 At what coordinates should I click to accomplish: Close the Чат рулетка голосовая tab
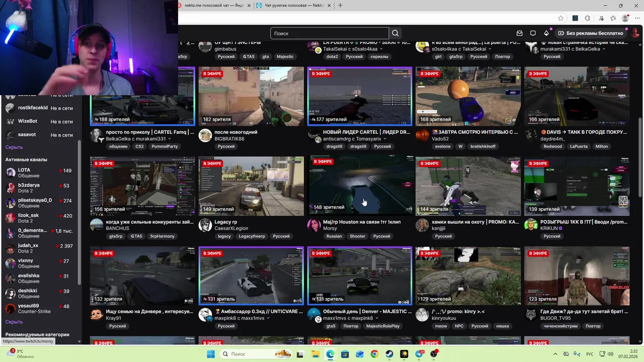click(x=330, y=6)
